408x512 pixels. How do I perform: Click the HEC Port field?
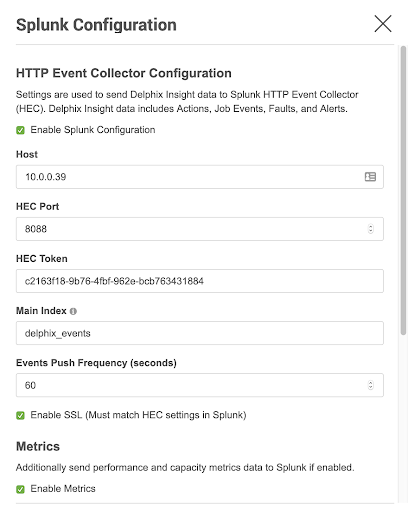200,229
